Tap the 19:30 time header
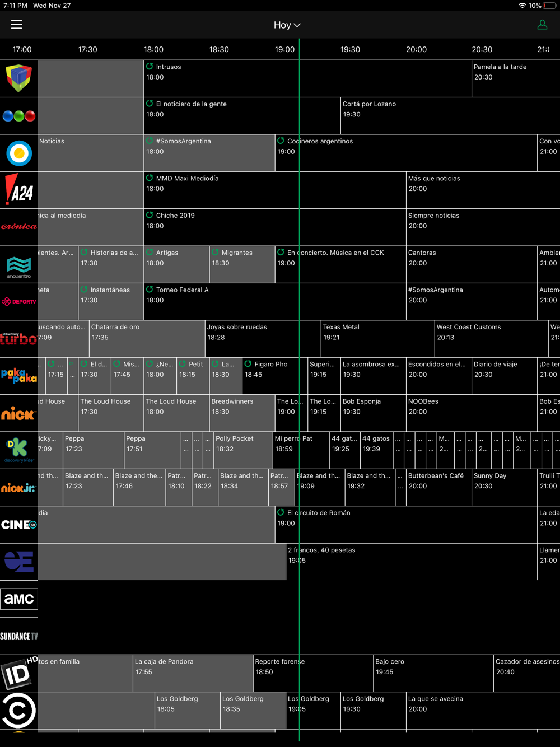This screenshot has width=560, height=747. pos(350,49)
